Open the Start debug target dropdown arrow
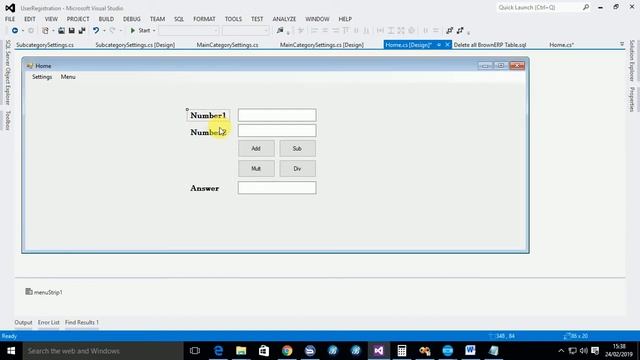 (154, 31)
